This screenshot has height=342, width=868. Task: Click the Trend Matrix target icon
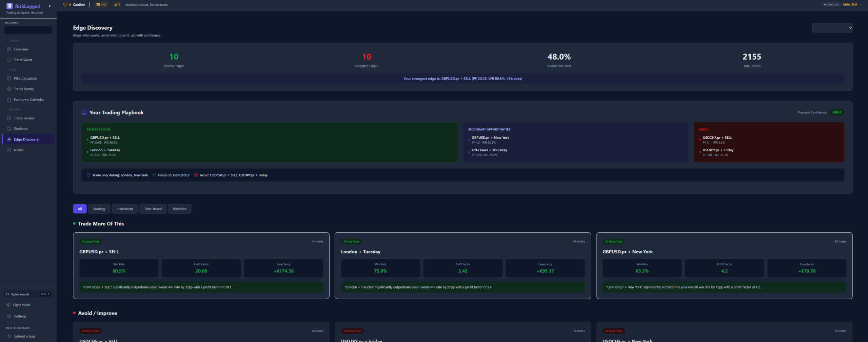pyautogui.click(x=9, y=89)
